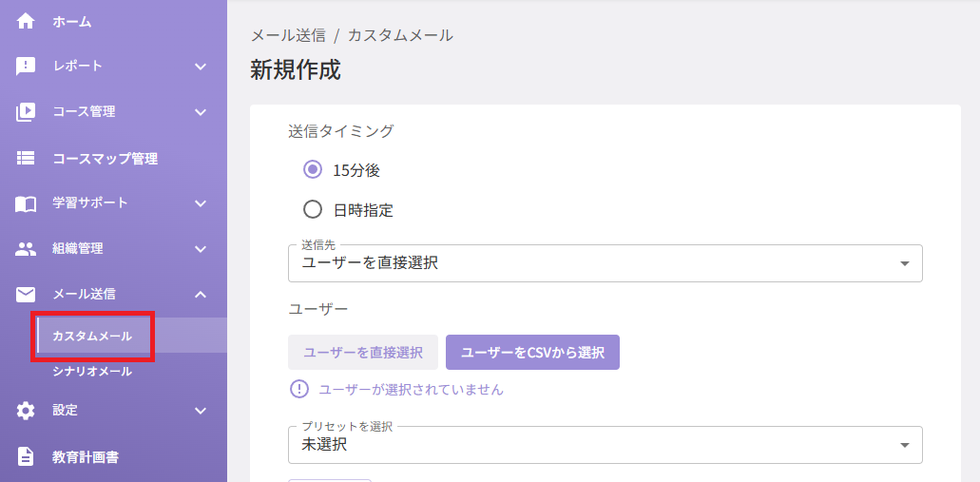980x482 pixels.
Task: Collapse the メール送信 menu chevron
Action: click(x=200, y=294)
